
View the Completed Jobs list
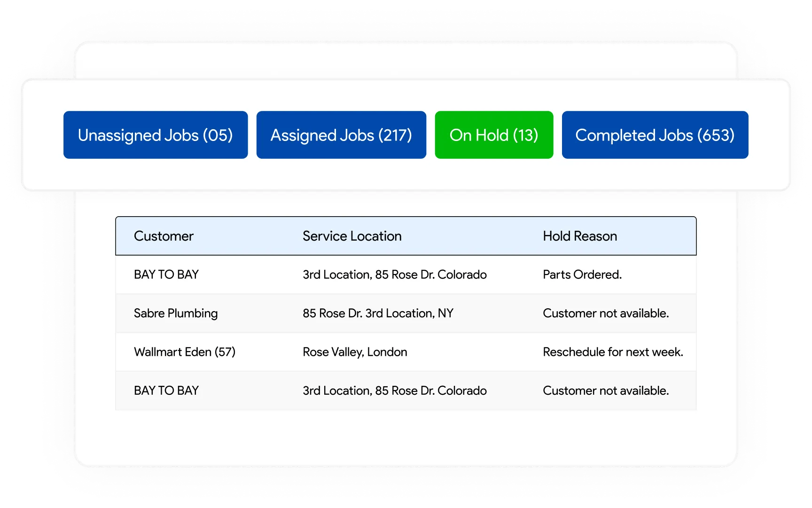pyautogui.click(x=655, y=135)
